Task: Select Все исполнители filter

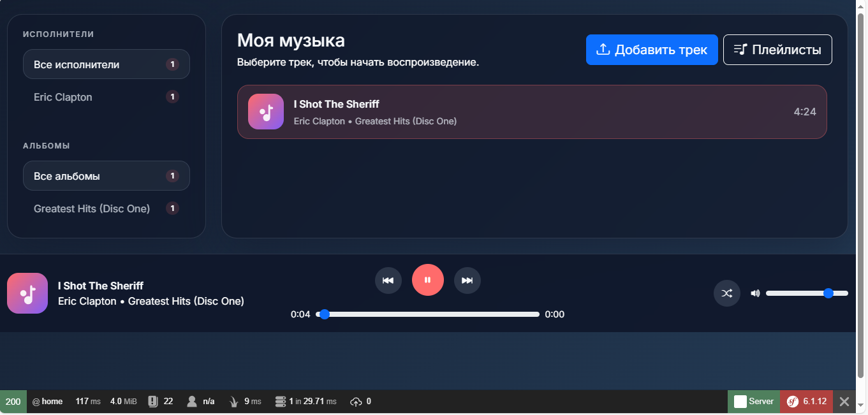Action: click(107, 64)
